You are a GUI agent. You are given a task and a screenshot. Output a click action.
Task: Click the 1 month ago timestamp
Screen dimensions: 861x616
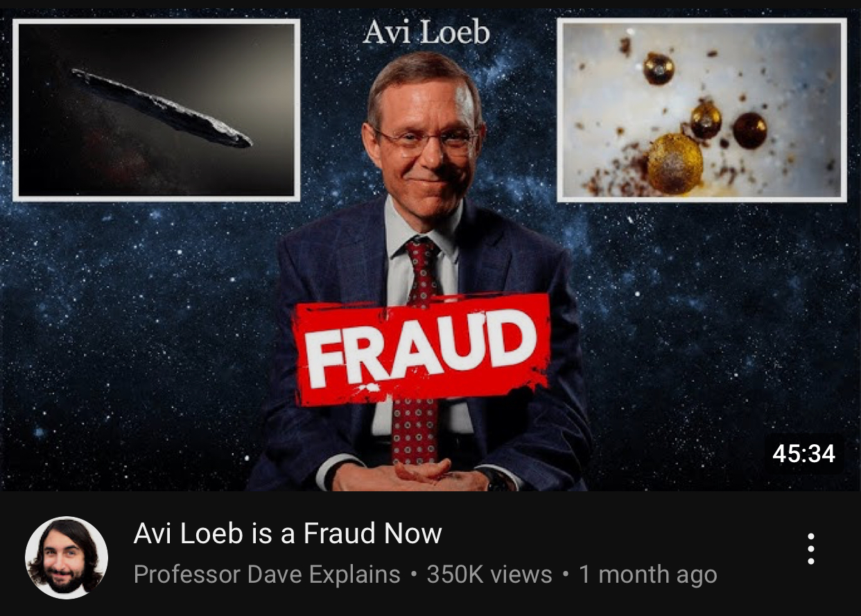[648, 574]
